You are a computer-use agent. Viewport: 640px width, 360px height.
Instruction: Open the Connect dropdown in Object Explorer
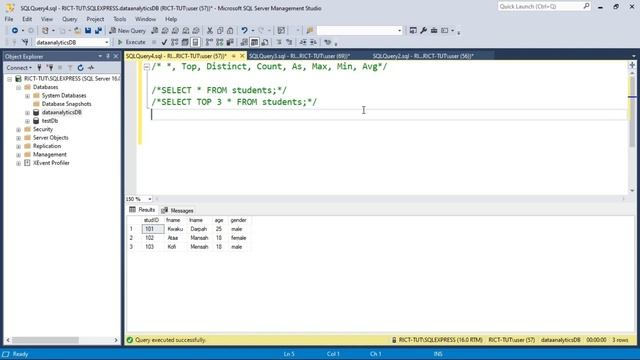pos(19,68)
